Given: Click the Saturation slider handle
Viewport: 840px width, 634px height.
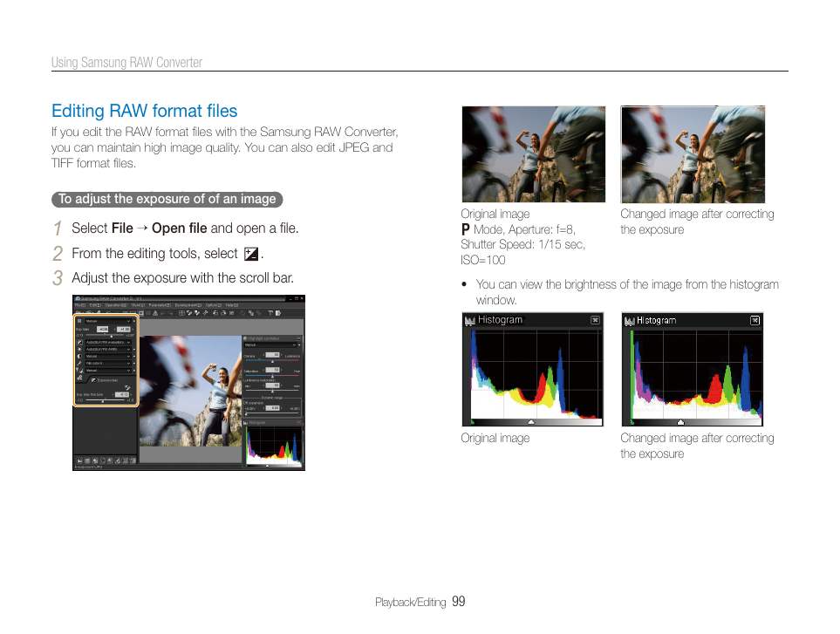Looking at the screenshot, I should (273, 377).
